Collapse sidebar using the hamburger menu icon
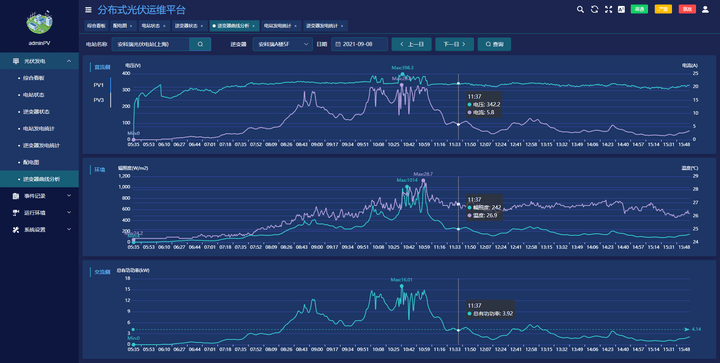720x363 pixels. 88,10
